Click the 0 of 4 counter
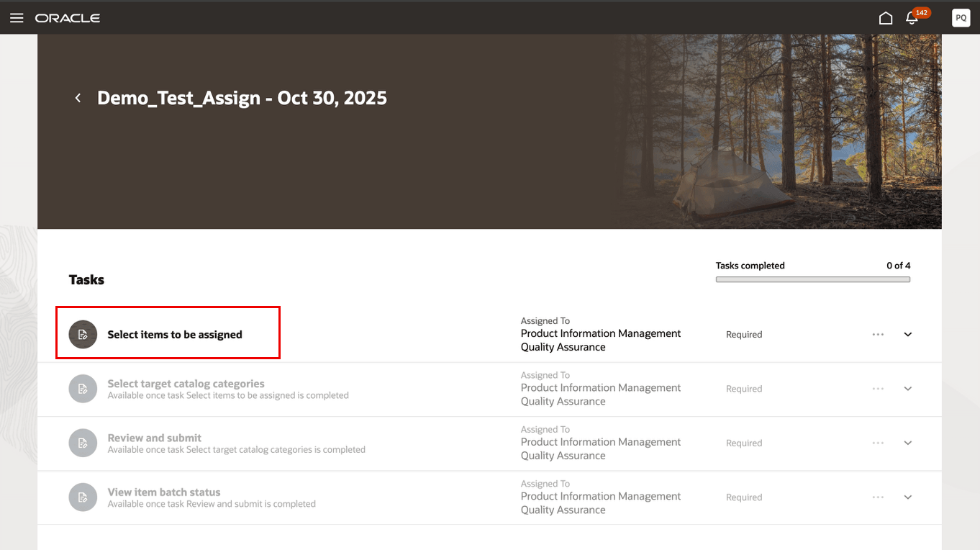 tap(899, 266)
